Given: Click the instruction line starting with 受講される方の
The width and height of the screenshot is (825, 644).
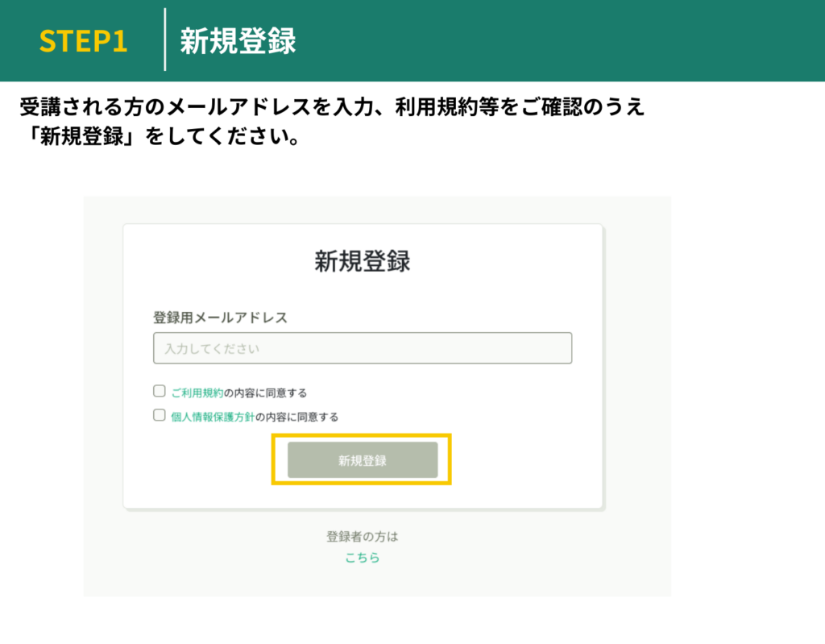Looking at the screenshot, I should [332, 107].
